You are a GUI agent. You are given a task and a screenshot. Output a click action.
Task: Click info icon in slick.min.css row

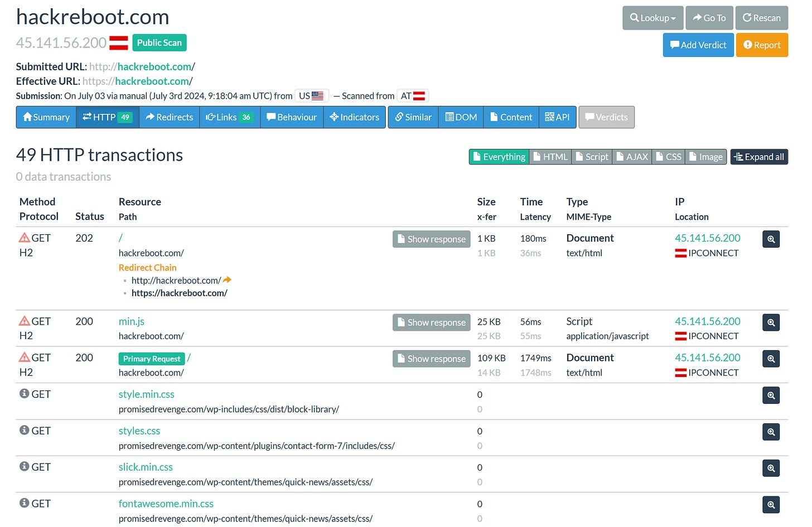click(x=24, y=466)
